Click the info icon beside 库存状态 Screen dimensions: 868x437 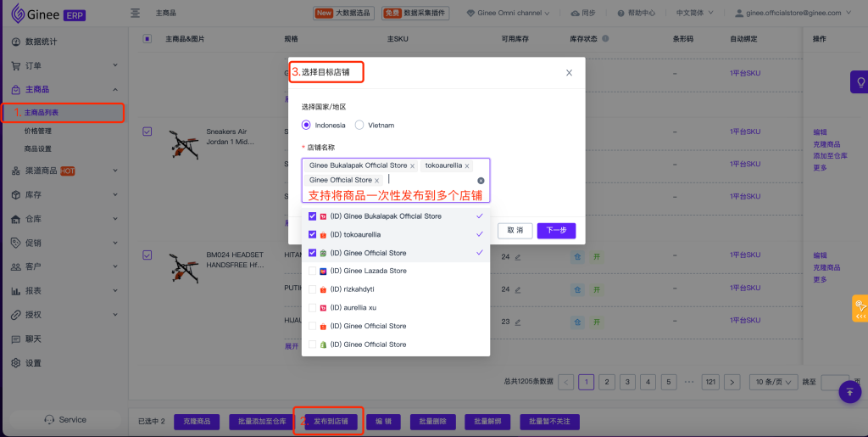(605, 39)
